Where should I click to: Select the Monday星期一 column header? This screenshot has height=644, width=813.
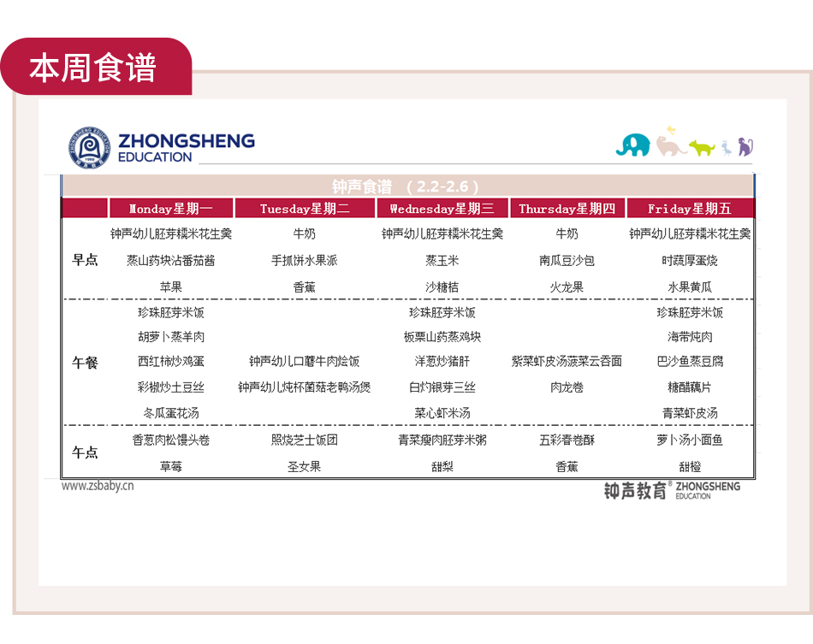[170, 209]
